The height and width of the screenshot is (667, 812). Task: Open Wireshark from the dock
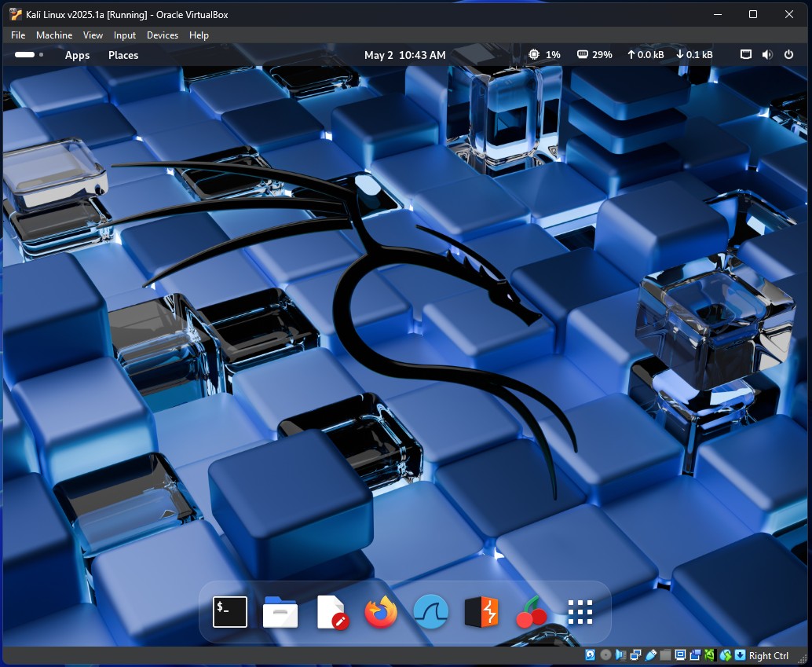click(x=431, y=612)
